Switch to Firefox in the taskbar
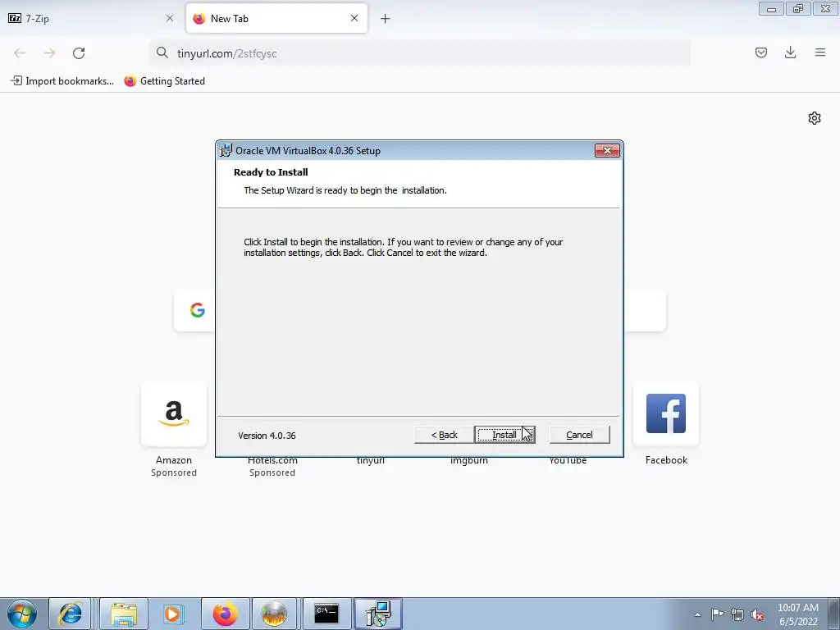 click(x=225, y=614)
